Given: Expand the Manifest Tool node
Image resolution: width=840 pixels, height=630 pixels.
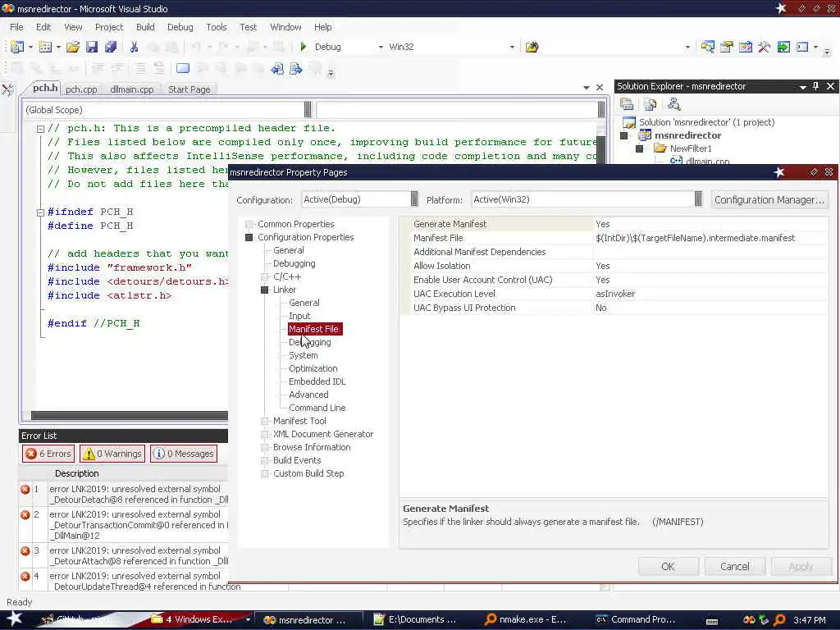Looking at the screenshot, I should (x=265, y=421).
